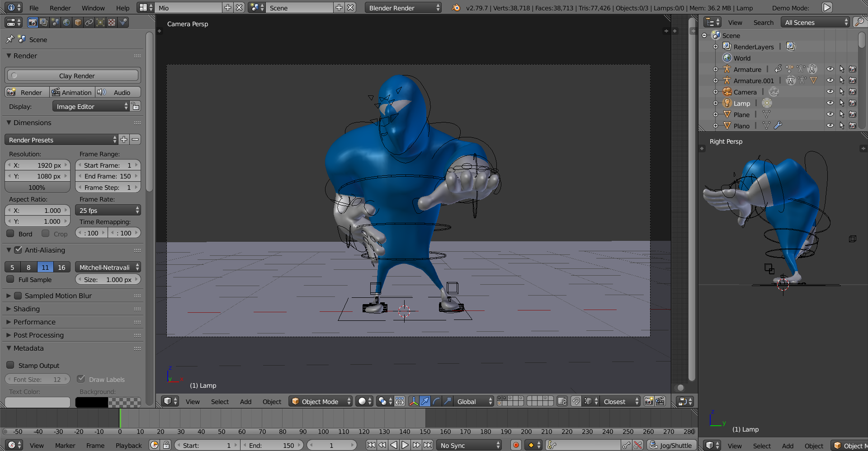Click the black stamp background color swatch
Screen dimensions: 868x451
point(91,402)
